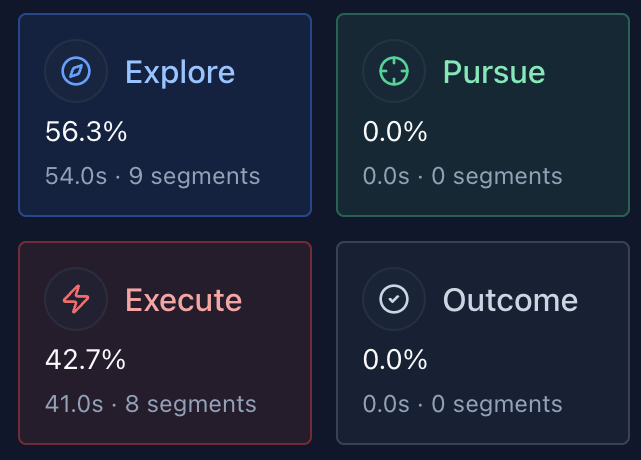Click the 0.0% value under Outcome
The image size is (641, 460).
[395, 359]
